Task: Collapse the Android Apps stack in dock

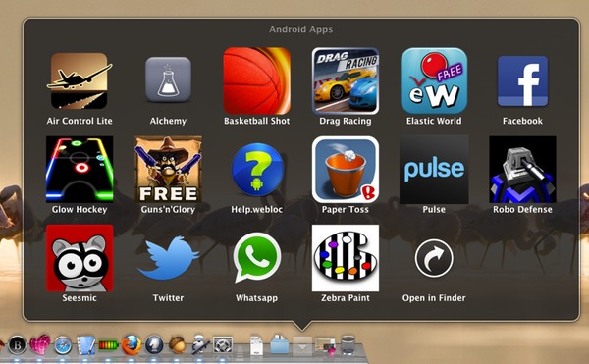Action: tap(302, 345)
